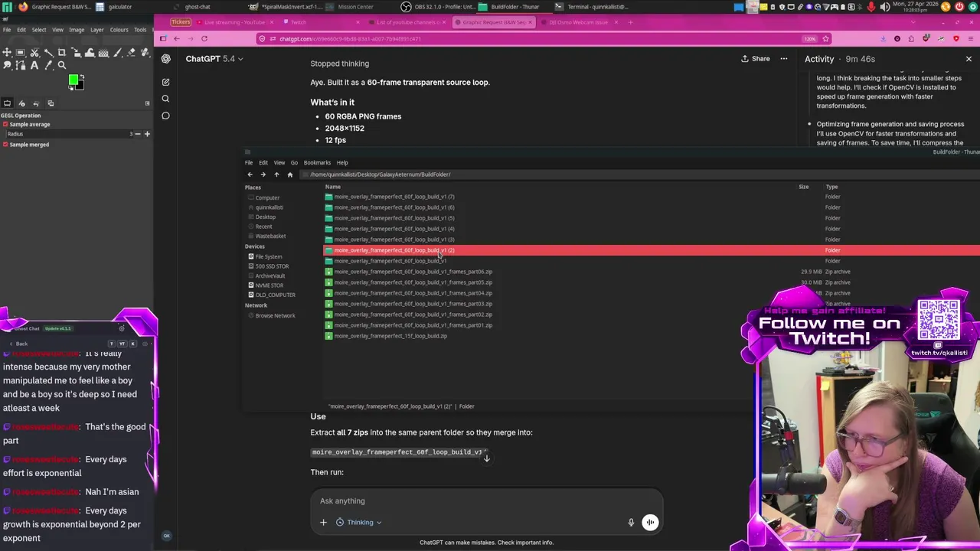Increase Radius with the plus button

147,134
